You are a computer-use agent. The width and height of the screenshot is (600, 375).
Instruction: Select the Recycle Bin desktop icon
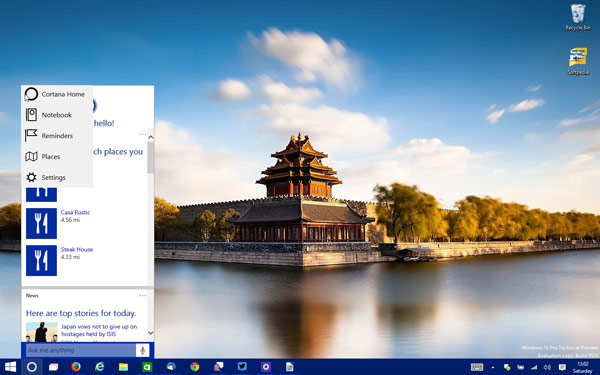coord(578,18)
